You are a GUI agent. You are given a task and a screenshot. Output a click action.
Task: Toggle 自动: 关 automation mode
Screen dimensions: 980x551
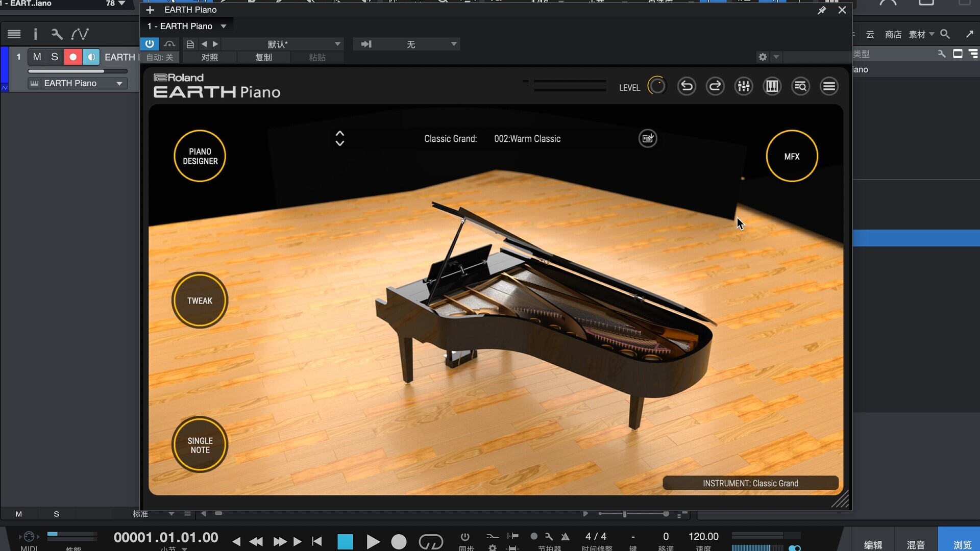(160, 57)
